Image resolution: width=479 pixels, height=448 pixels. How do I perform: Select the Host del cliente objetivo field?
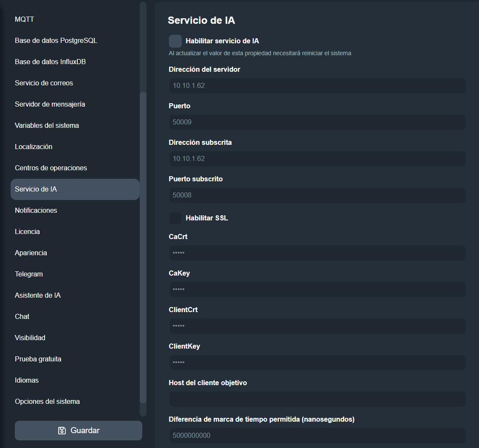[x=317, y=399]
